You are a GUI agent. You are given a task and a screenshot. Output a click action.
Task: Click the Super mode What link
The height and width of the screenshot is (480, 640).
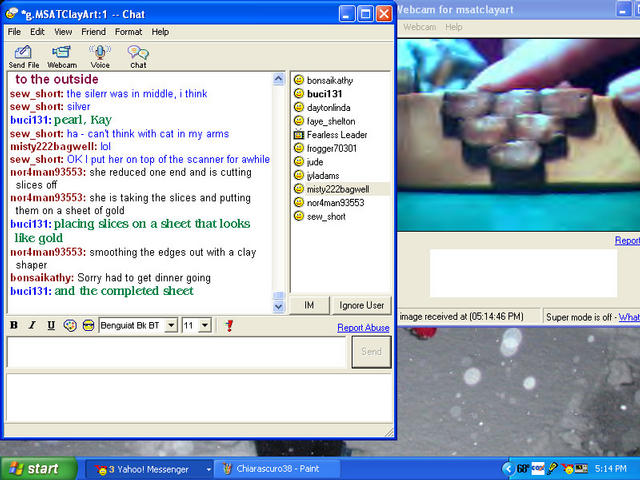(629, 317)
